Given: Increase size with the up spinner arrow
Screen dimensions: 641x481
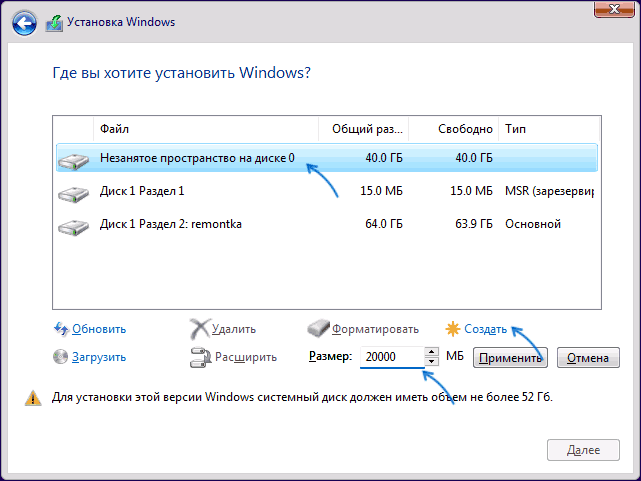Looking at the screenshot, I should [432, 351].
